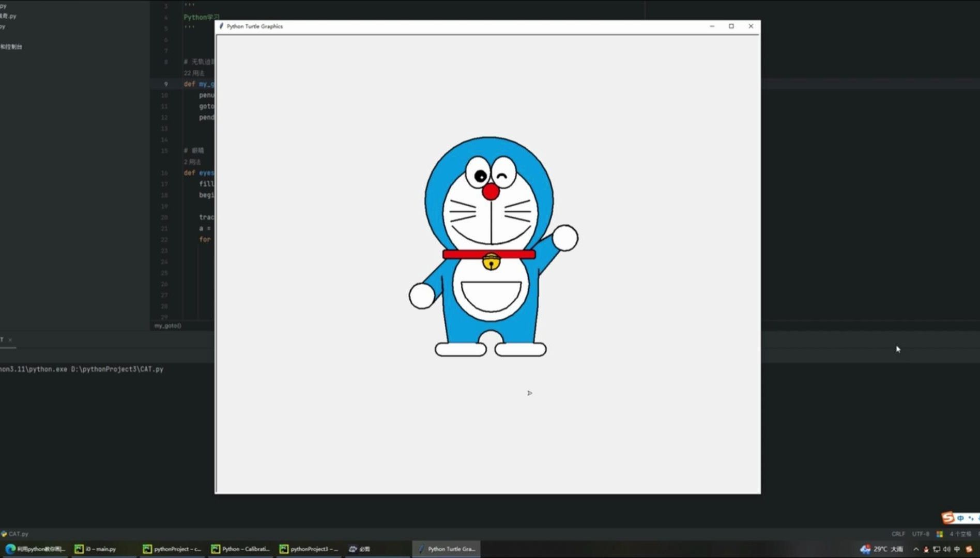980x558 pixels.
Task: Click Doraemon's red collar on the canvas
Action: pos(489,254)
